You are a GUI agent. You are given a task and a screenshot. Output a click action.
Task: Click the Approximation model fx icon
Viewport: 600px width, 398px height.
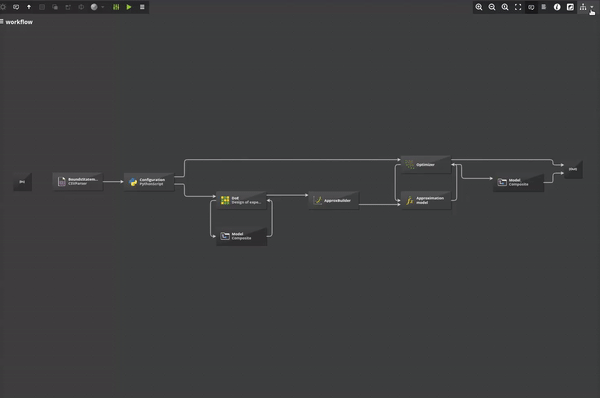tap(409, 201)
